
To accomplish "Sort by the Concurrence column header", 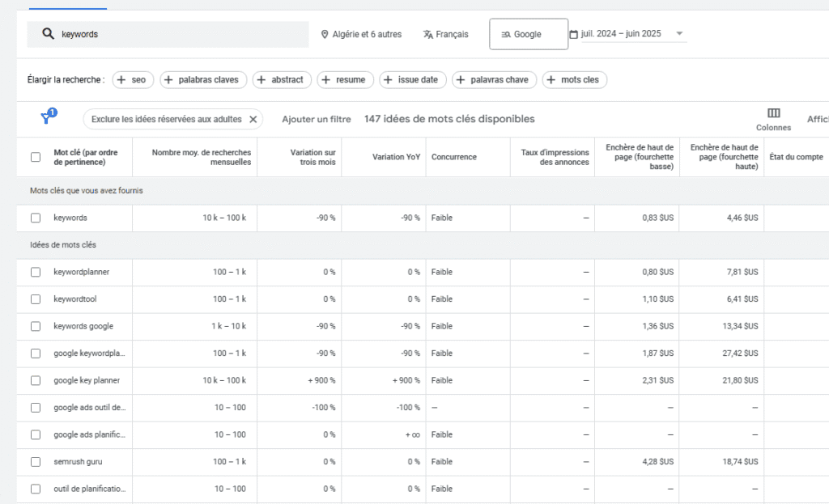I will tap(453, 157).
